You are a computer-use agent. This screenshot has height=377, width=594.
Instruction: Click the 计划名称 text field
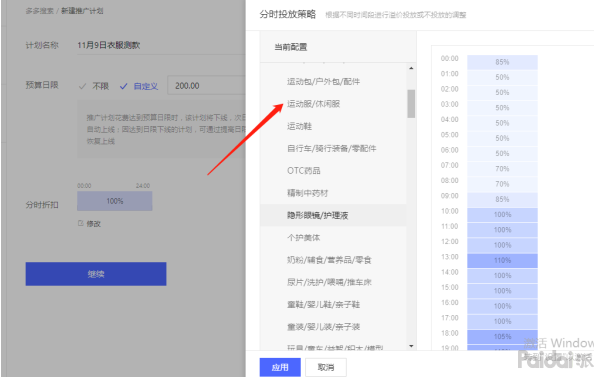click(161, 45)
